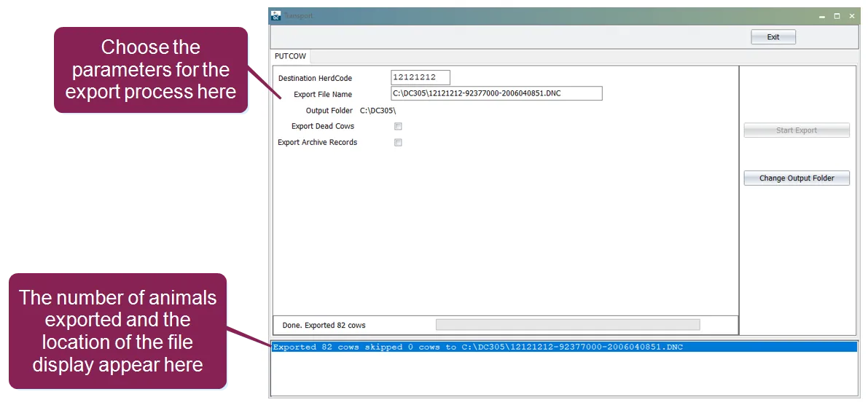
Task: Click the Export File Name label
Action: pos(323,94)
